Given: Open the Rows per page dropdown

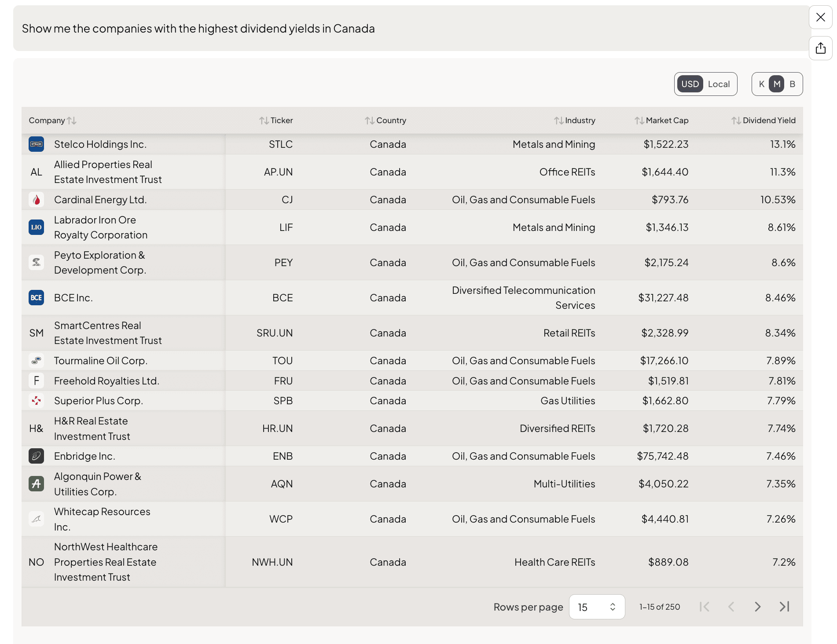Looking at the screenshot, I should [x=597, y=607].
